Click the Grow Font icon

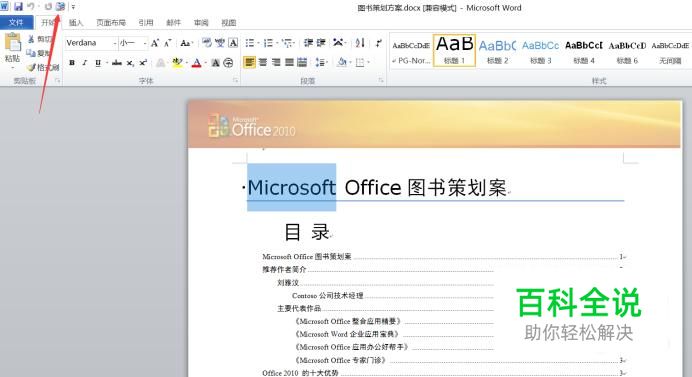(155, 43)
